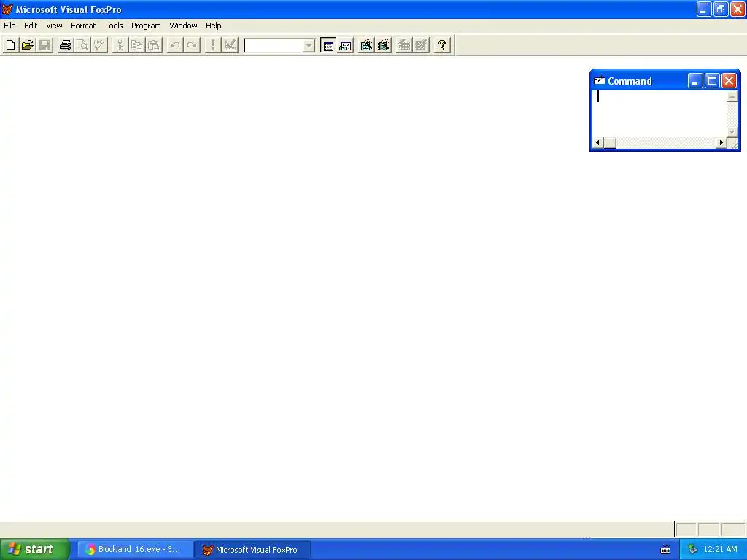Open the Help menu
This screenshot has width=747, height=560.
tap(214, 26)
